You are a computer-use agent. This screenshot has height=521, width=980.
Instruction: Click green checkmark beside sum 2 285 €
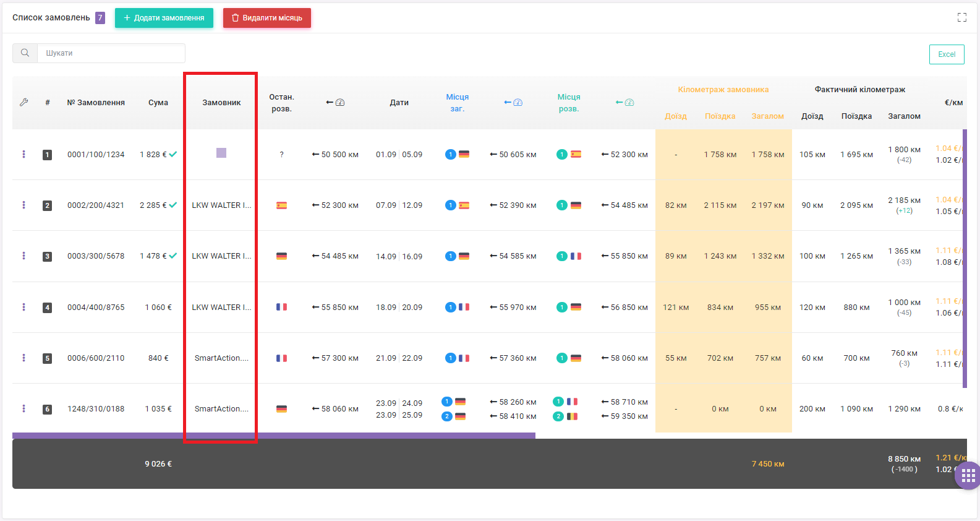tap(173, 205)
